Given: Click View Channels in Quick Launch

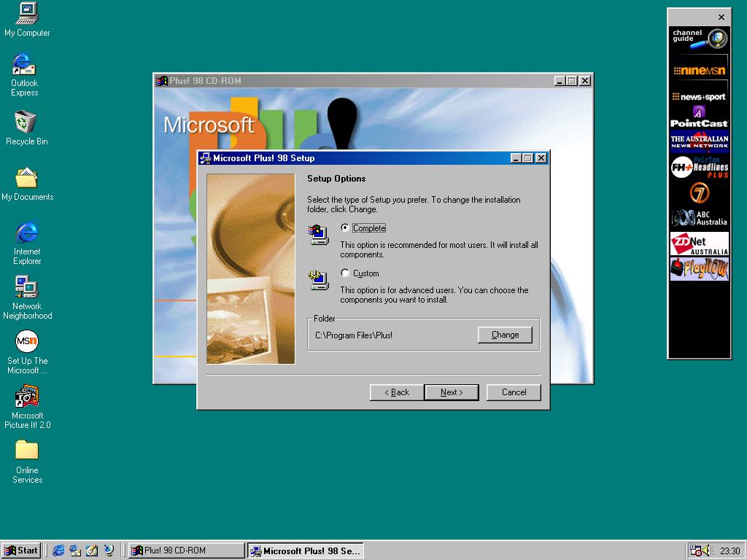Looking at the screenshot, I should [x=109, y=551].
